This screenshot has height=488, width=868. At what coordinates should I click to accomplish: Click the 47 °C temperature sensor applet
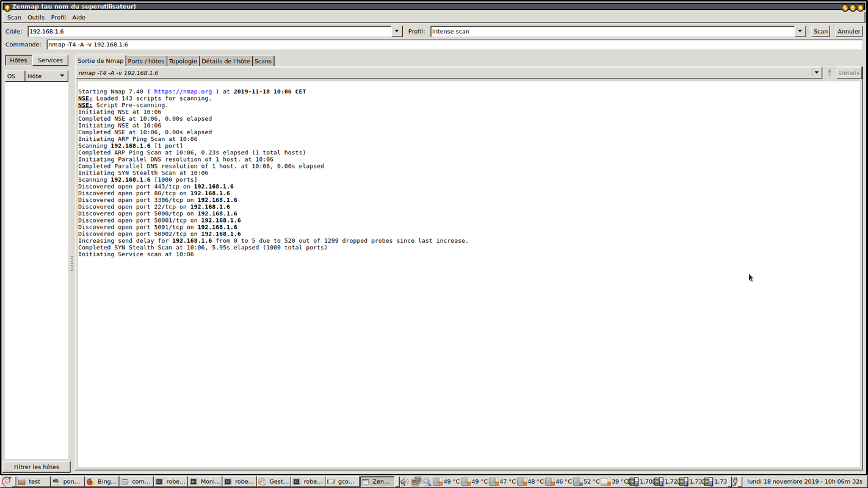click(502, 481)
